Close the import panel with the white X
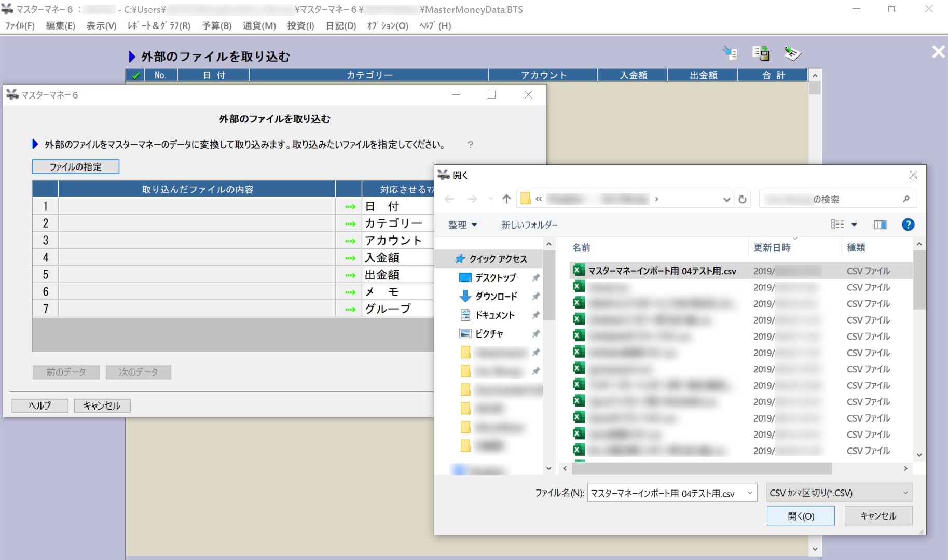 coord(938,52)
